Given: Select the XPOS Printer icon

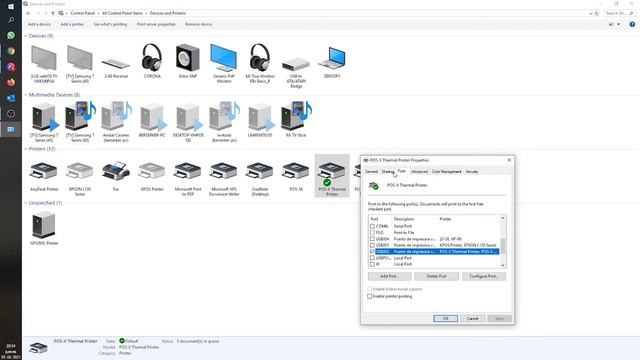Looking at the screenshot, I should 152,176.
